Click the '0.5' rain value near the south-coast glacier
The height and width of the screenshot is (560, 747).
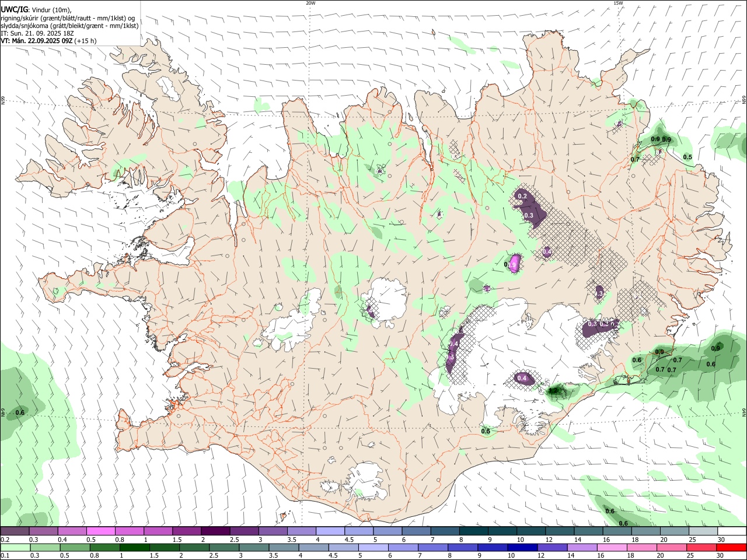[486, 431]
